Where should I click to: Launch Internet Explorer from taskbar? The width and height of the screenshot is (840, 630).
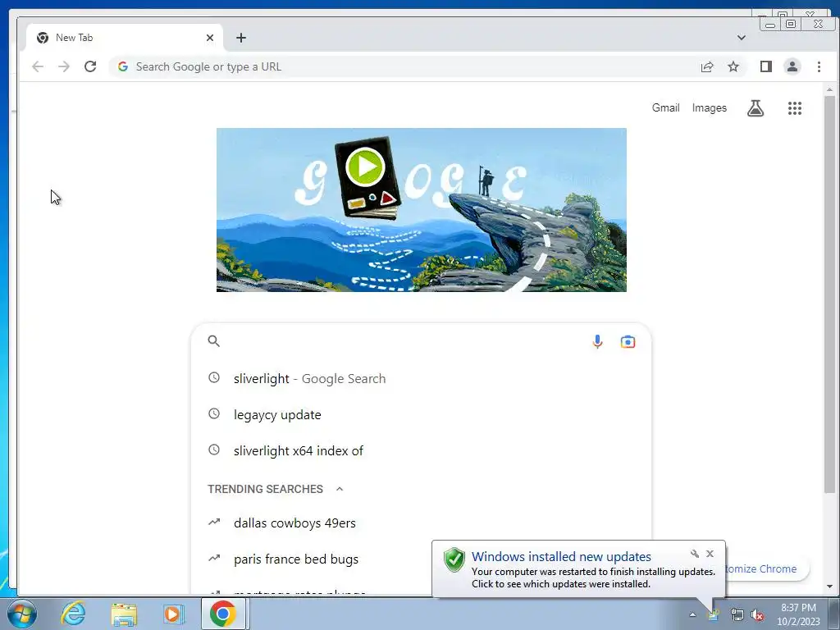point(73,614)
